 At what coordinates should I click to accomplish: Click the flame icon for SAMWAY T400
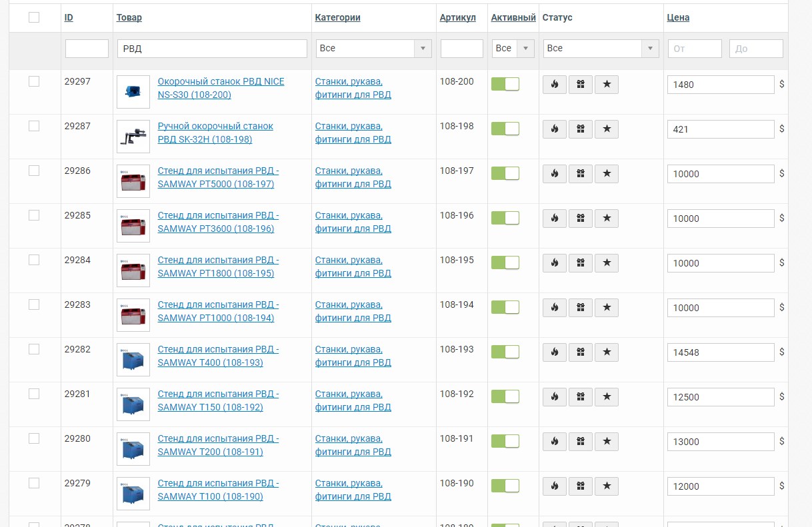click(555, 352)
